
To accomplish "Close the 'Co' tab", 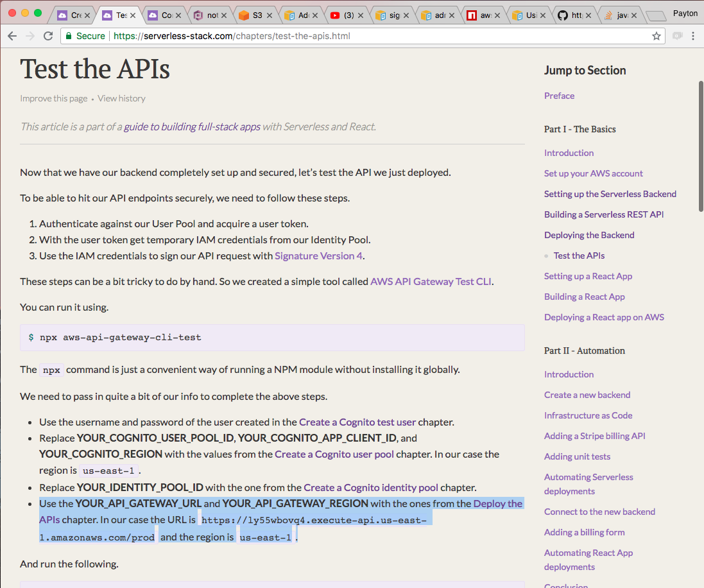I will tap(178, 15).
